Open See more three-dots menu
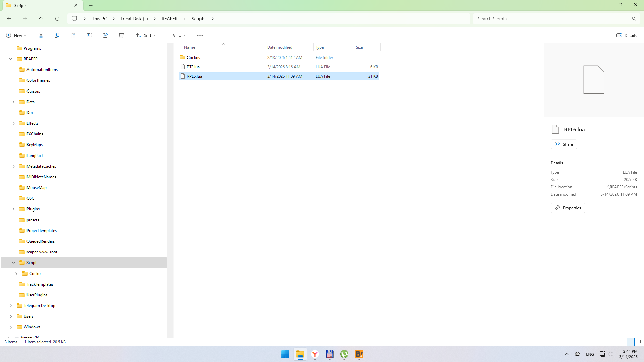The width and height of the screenshot is (644, 362). click(200, 35)
